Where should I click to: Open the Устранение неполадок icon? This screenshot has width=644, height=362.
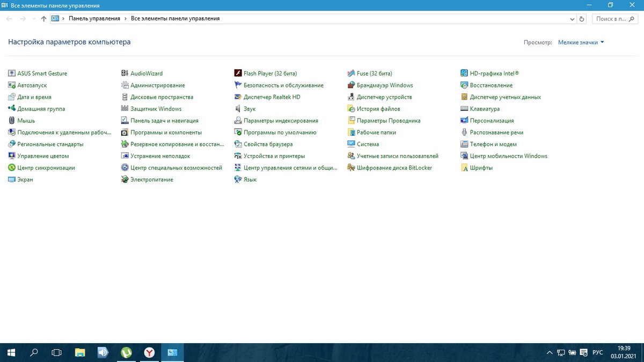coord(125,156)
